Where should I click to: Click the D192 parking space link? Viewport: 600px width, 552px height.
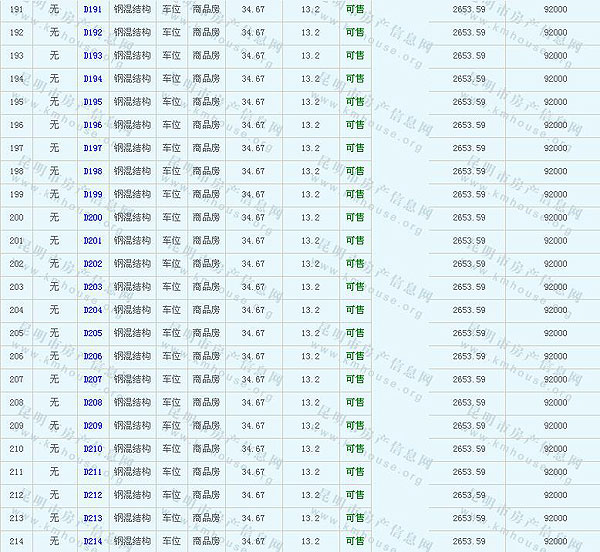coord(93,32)
